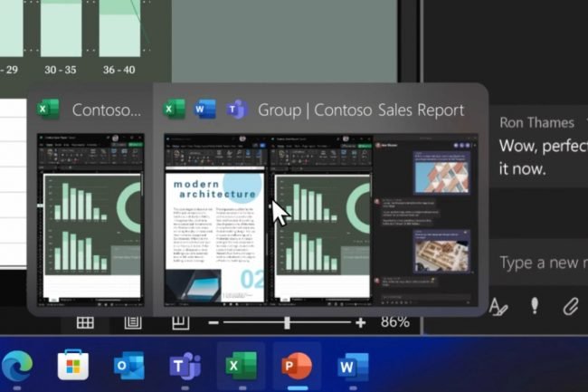Image resolution: width=588 pixels, height=392 pixels.
Task: Open PowerPoint from the taskbar
Action: point(296,367)
